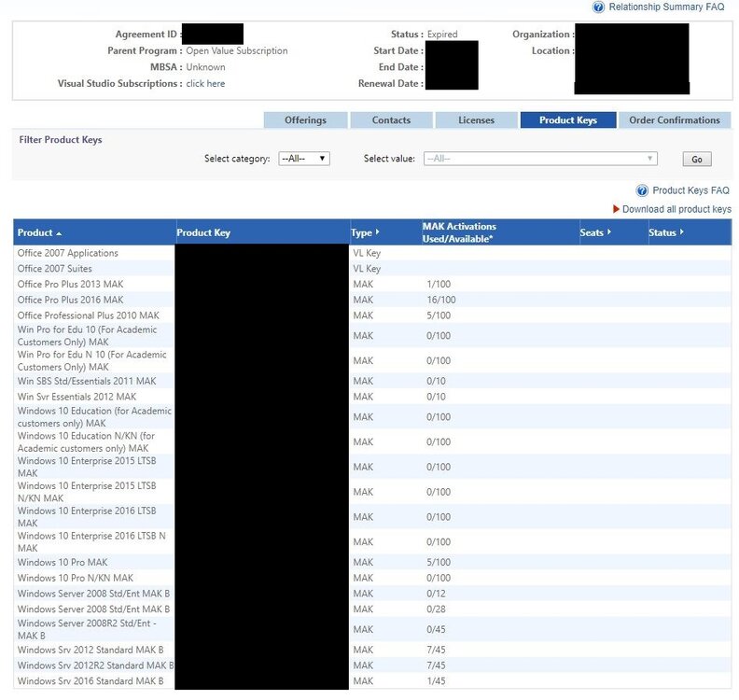Click Windows 10 Pro MAK product
This screenshot has height=700, width=739.
(63, 562)
